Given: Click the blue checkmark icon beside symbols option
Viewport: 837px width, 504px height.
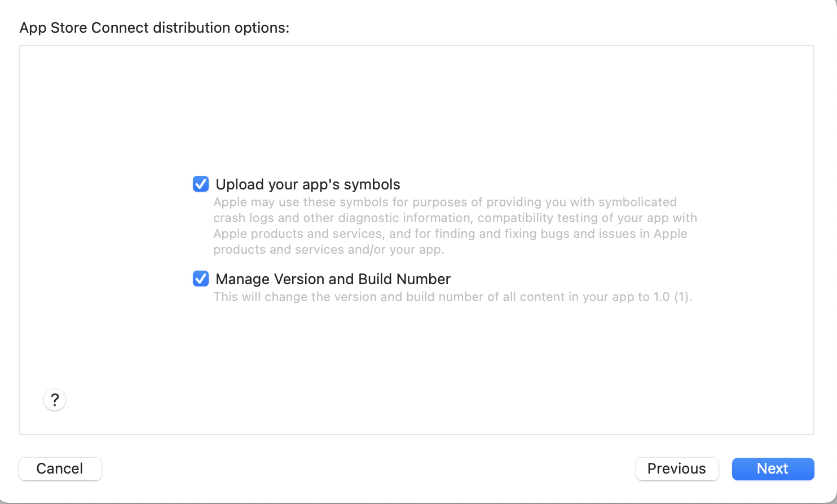Looking at the screenshot, I should (201, 184).
